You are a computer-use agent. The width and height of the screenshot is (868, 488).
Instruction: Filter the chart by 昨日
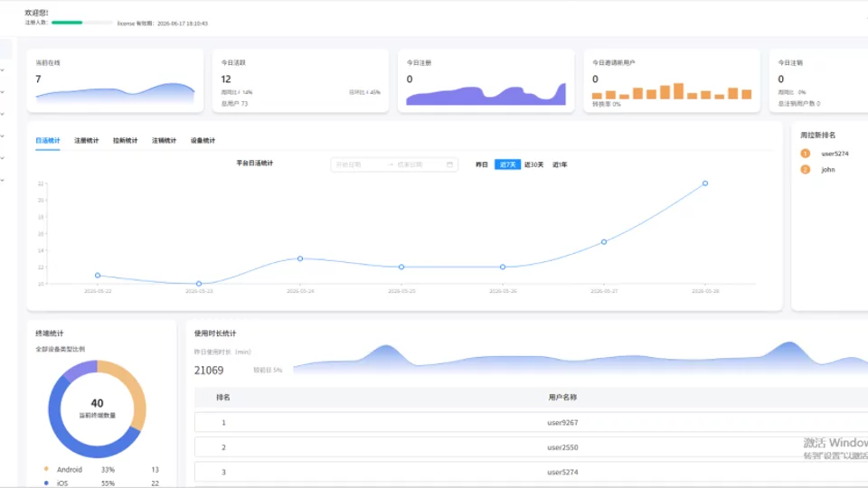(x=482, y=164)
